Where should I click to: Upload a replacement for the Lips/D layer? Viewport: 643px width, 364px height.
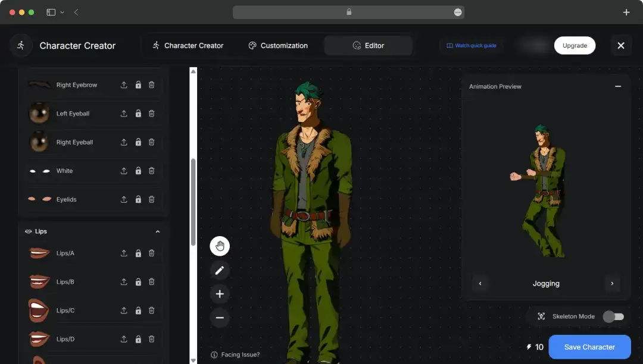[123, 338]
